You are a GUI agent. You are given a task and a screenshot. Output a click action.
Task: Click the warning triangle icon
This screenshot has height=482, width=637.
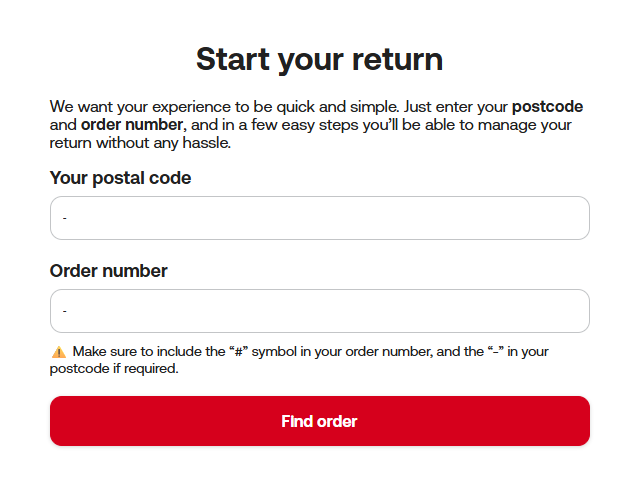coord(58,352)
